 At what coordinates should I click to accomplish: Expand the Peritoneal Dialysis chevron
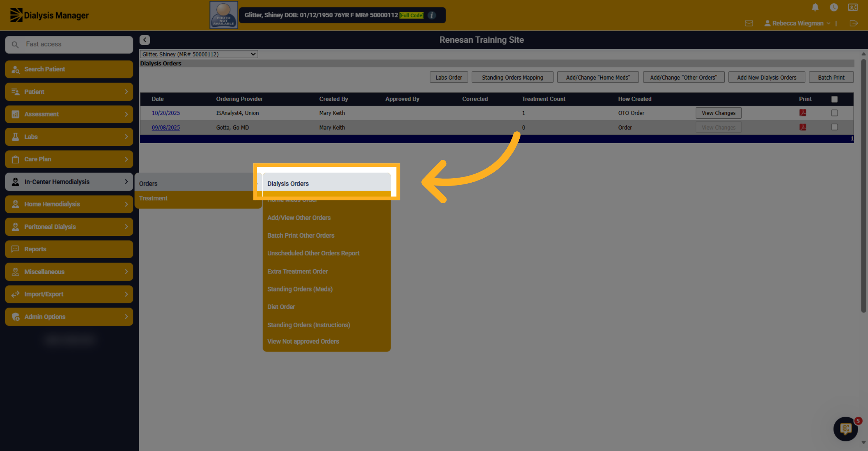pos(126,227)
